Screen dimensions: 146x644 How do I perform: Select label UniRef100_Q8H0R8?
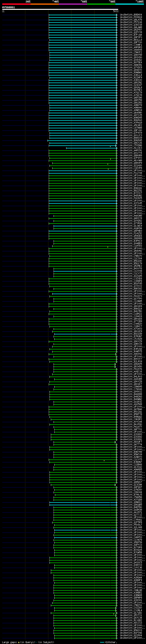click(x=131, y=155)
